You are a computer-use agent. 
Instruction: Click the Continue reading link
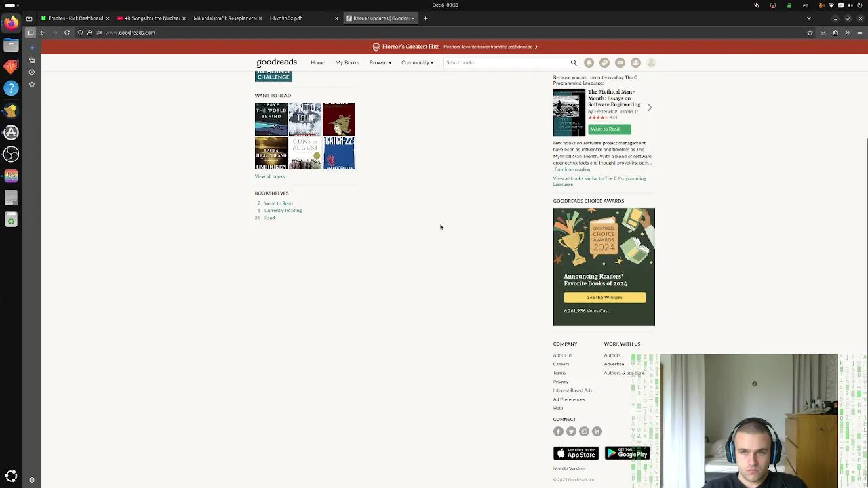pos(572,169)
